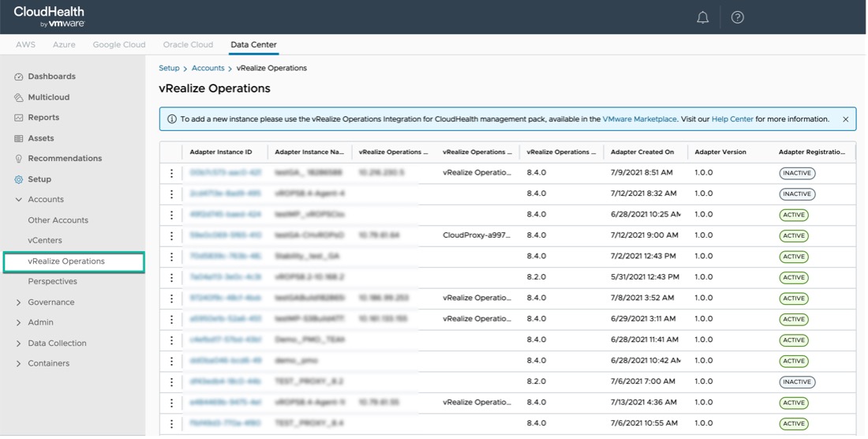The width and height of the screenshot is (868, 439).
Task: Click the Adapter Registration column header
Action: [811, 152]
